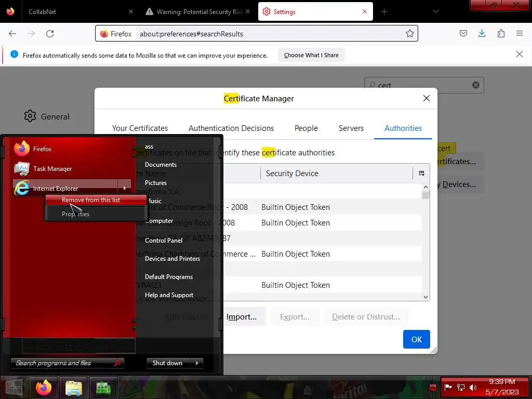This screenshot has width=532, height=399.
Task: Click Firefox taskbar icon
Action: pyautogui.click(x=44, y=387)
